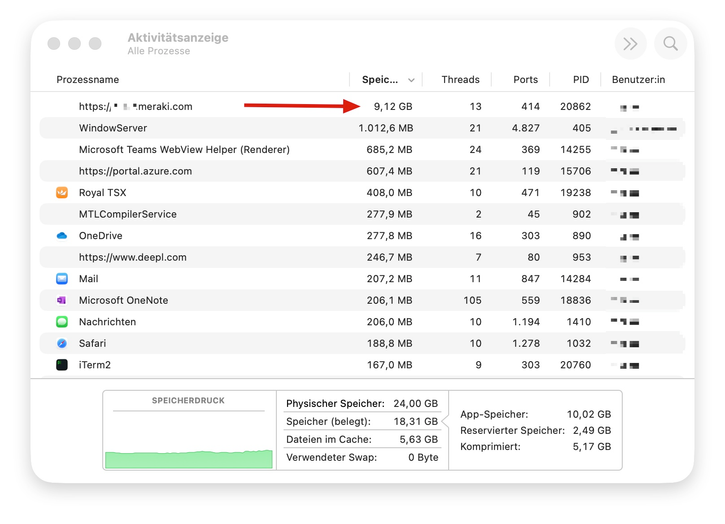725x524 pixels.
Task: Select the Mail process name
Action: tap(88, 279)
